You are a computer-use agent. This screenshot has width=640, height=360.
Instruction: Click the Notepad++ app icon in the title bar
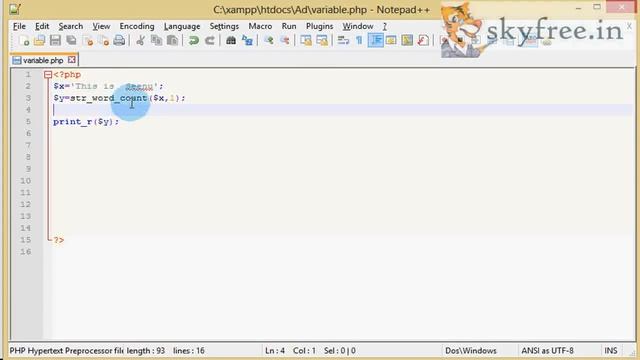tap(15, 9)
